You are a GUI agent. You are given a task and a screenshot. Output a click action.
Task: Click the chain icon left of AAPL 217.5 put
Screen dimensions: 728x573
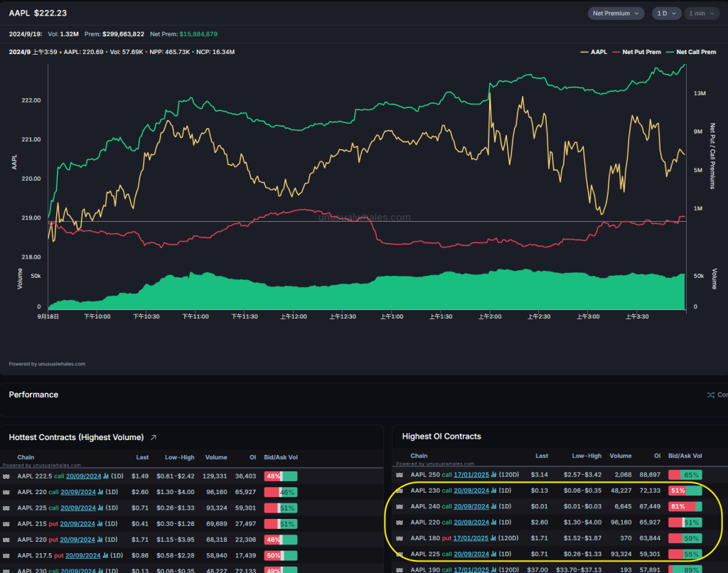coord(6,555)
